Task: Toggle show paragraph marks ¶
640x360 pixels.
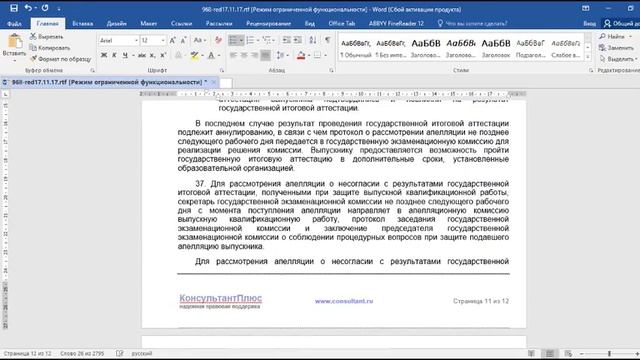Action: (327, 40)
